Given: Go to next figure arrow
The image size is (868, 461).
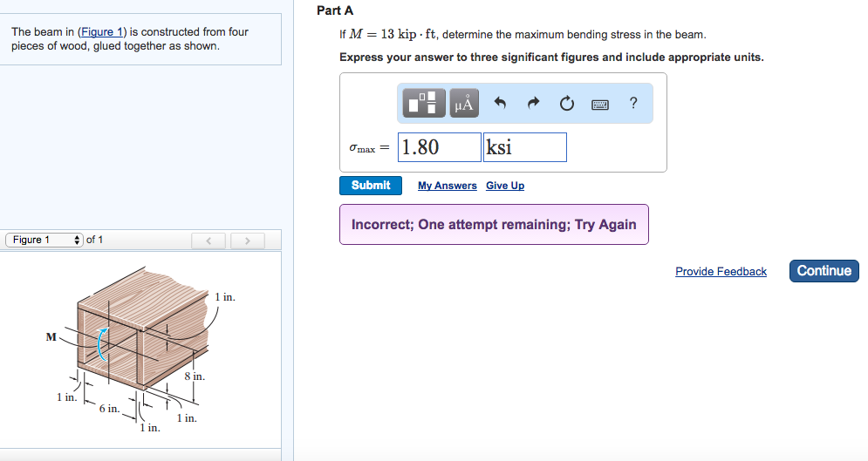Looking at the screenshot, I should coord(248,241).
